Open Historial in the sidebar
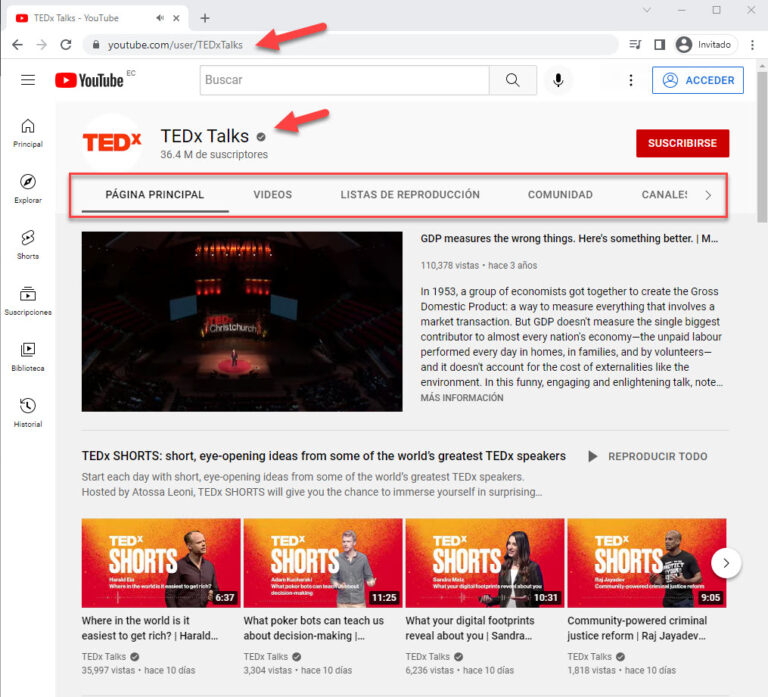This screenshot has width=768, height=697. [28, 413]
